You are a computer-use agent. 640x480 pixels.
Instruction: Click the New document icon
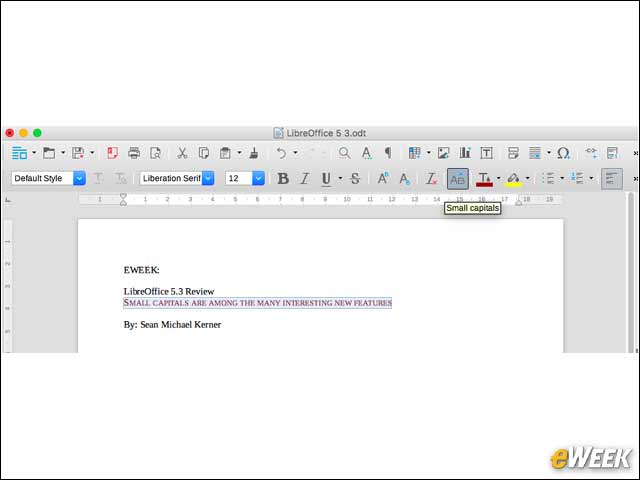[x=19, y=153]
